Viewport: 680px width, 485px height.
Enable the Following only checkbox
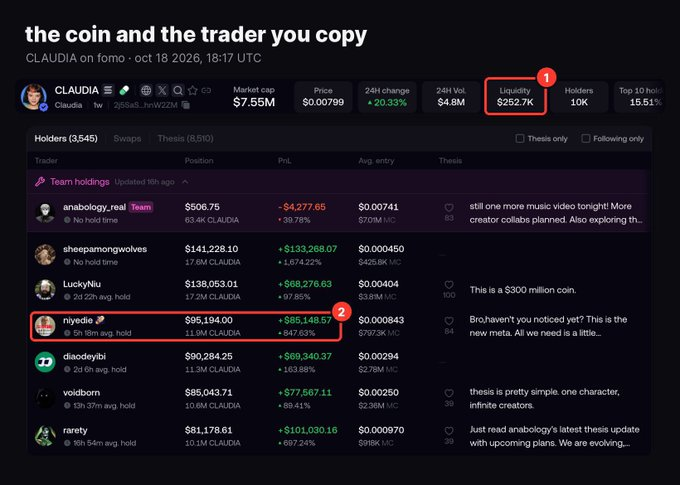585,138
